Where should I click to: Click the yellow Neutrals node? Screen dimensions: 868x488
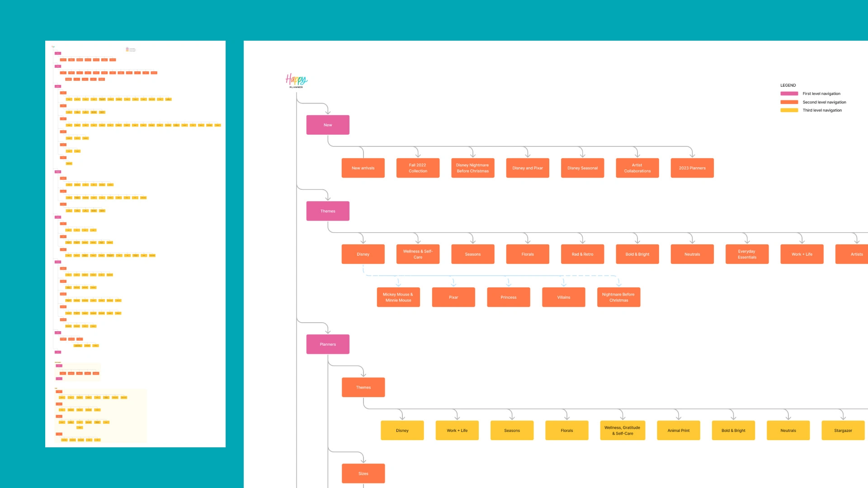click(x=788, y=431)
